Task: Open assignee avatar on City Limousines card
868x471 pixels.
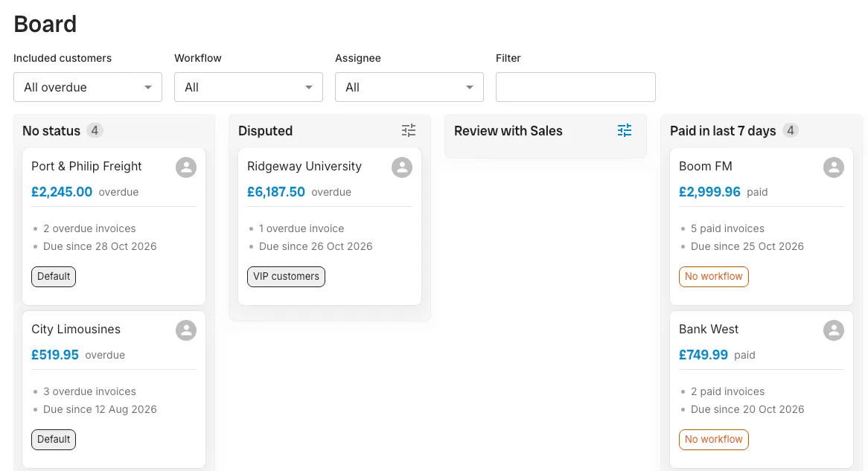Action: (186, 330)
